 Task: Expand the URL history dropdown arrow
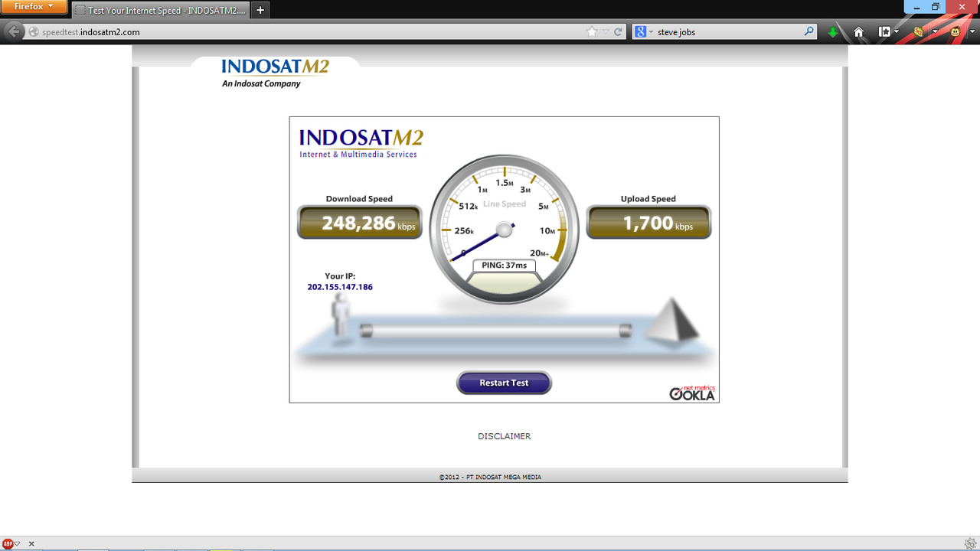606,32
